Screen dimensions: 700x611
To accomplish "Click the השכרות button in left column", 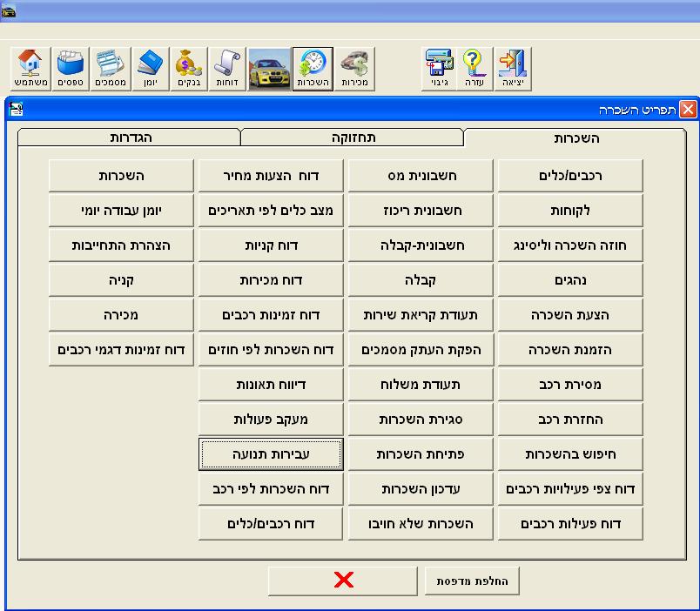I will [121, 176].
